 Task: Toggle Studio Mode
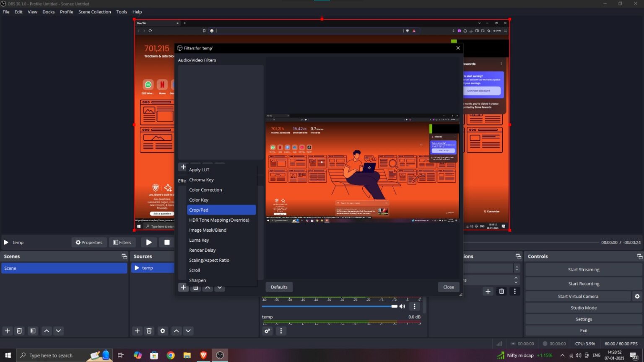(x=583, y=308)
